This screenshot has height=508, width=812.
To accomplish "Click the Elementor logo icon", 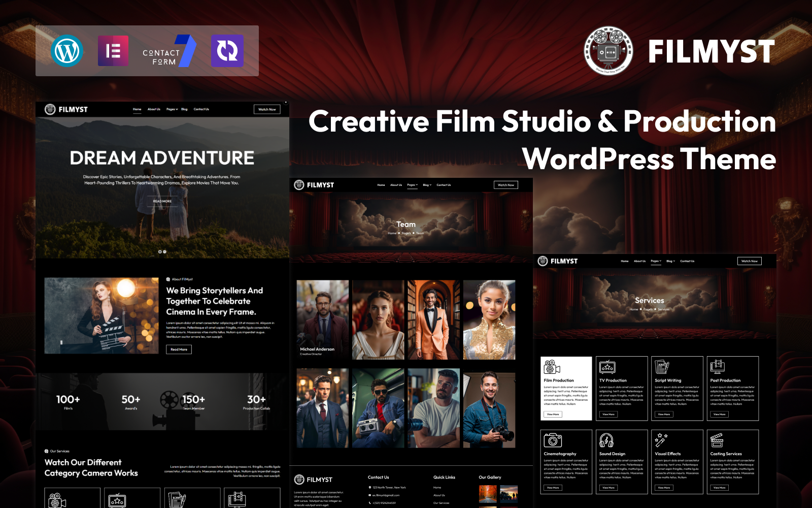I will 113,51.
